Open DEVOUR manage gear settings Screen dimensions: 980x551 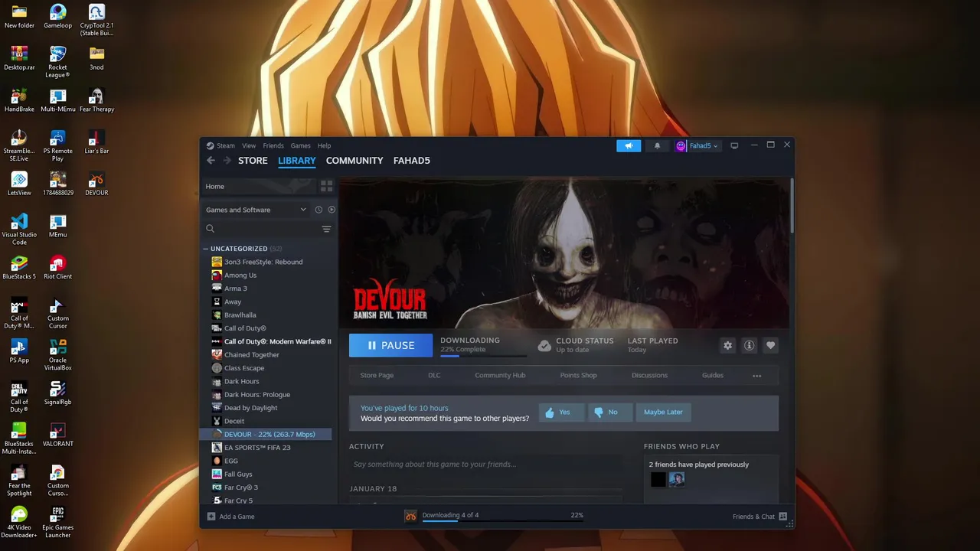click(x=727, y=345)
